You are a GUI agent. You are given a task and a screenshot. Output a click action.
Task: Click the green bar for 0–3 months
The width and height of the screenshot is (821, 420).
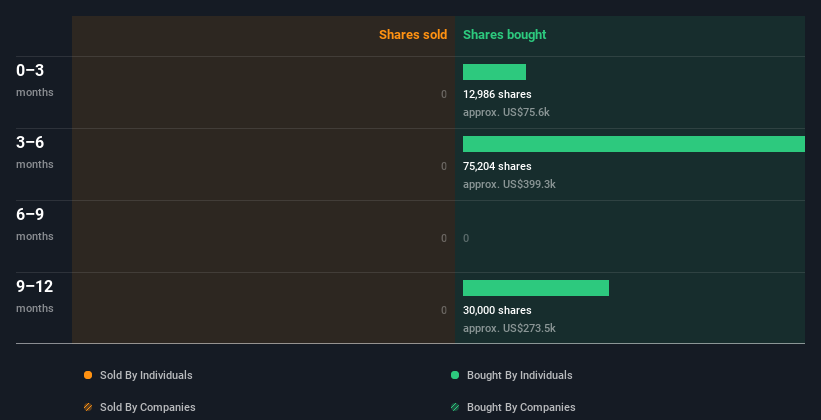pyautogui.click(x=494, y=72)
